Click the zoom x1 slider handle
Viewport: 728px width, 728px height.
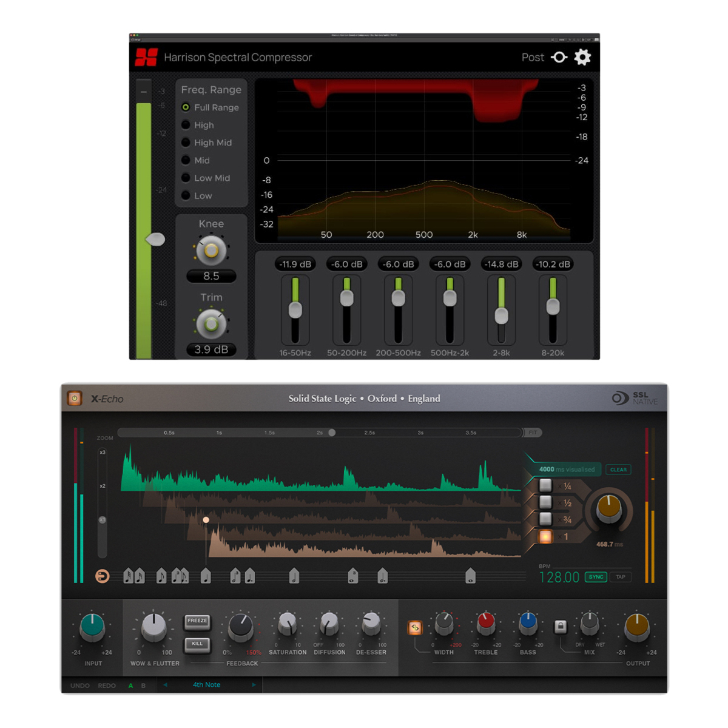(x=103, y=520)
